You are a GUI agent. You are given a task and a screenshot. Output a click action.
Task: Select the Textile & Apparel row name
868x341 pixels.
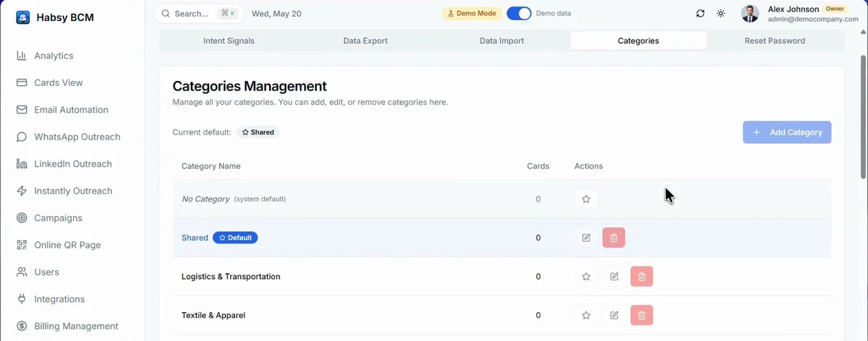[x=213, y=316]
